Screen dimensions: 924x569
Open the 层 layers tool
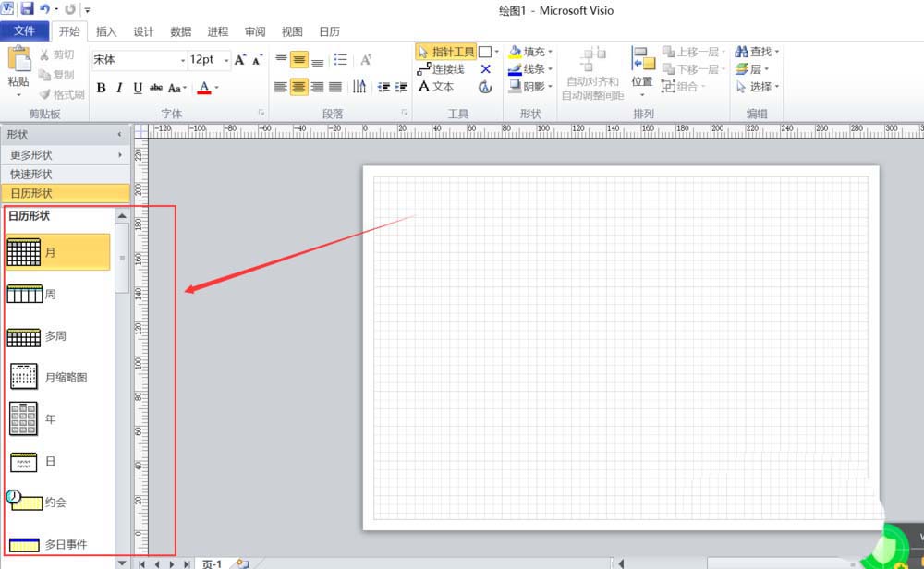coord(750,68)
